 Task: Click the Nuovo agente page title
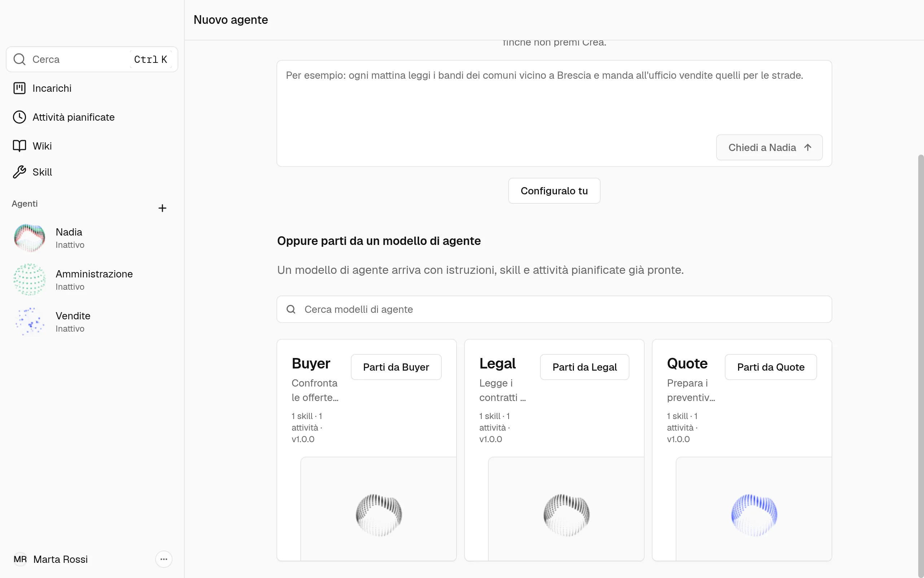pyautogui.click(x=231, y=20)
